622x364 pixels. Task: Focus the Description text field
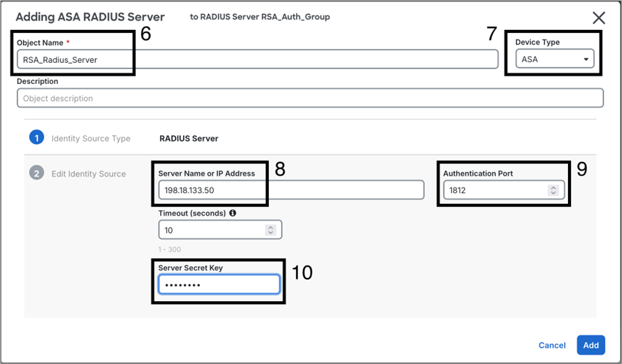click(309, 98)
